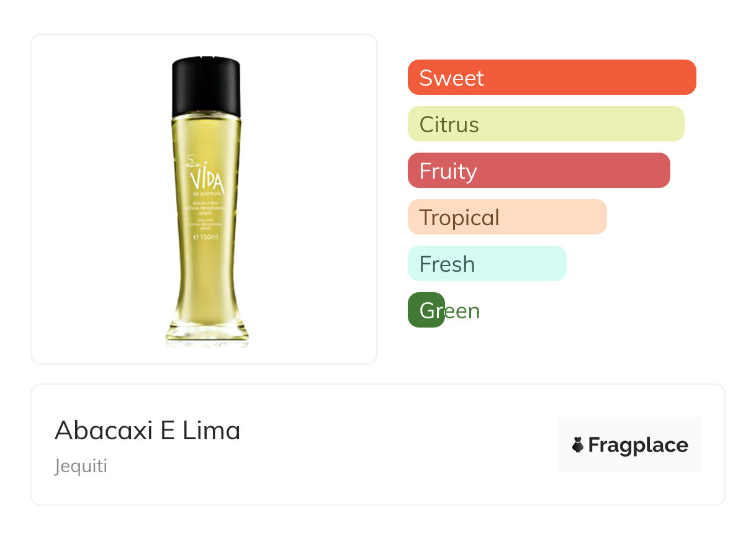
Task: Click the Fragplace wordmark text
Action: tap(638, 445)
